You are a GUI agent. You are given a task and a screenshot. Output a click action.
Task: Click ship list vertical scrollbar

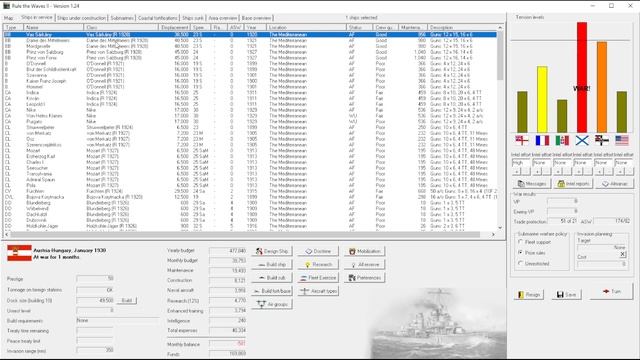pos(500,55)
